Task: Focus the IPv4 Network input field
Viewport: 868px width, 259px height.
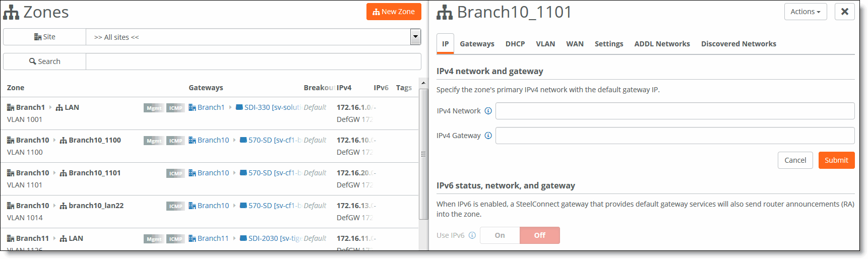Action: click(674, 111)
